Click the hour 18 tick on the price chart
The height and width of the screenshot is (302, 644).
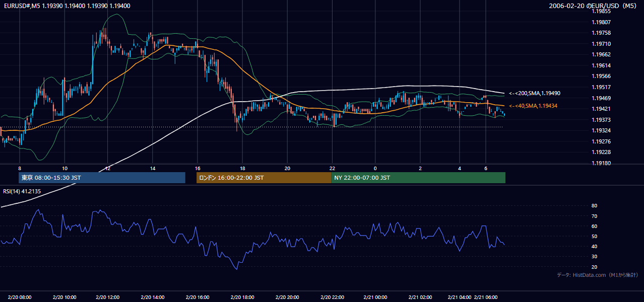point(242,168)
